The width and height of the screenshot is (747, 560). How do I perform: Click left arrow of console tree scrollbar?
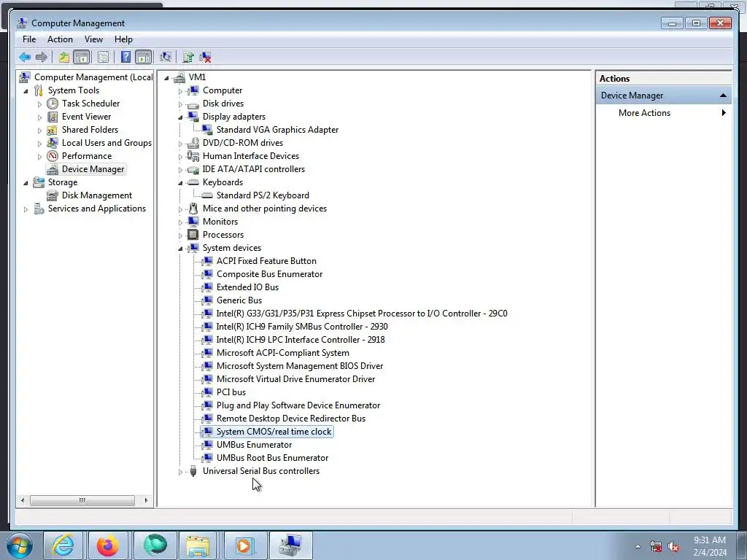(23, 500)
